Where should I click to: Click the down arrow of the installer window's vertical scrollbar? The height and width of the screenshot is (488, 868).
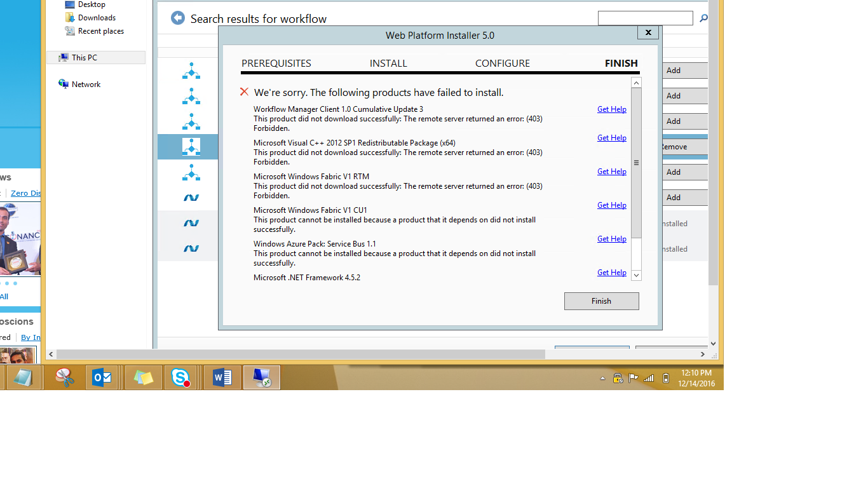[x=713, y=343]
